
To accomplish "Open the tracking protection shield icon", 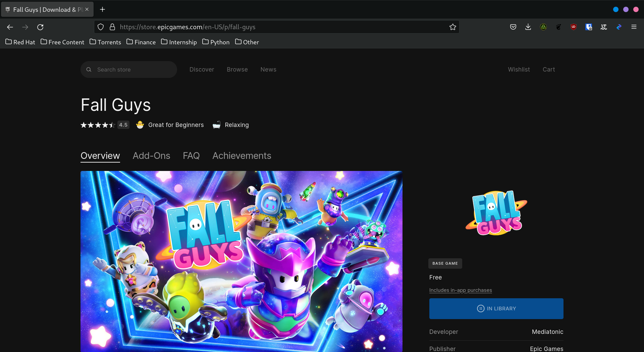I will point(101,27).
